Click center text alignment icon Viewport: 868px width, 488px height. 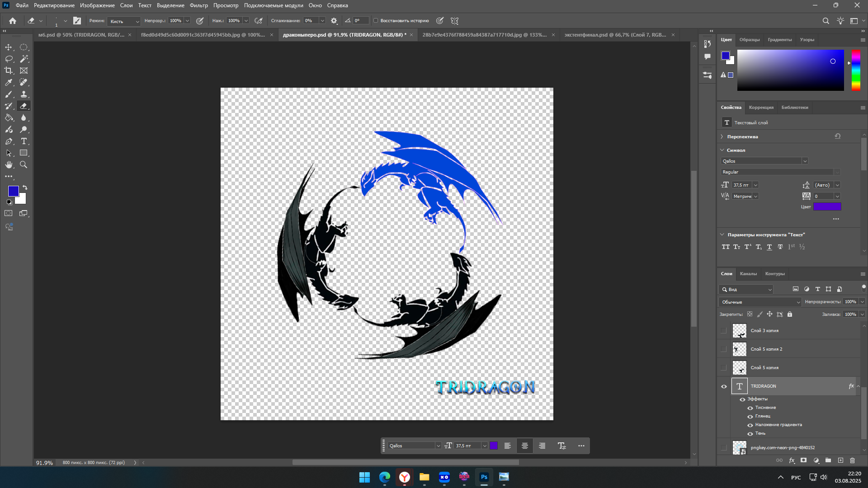click(524, 446)
